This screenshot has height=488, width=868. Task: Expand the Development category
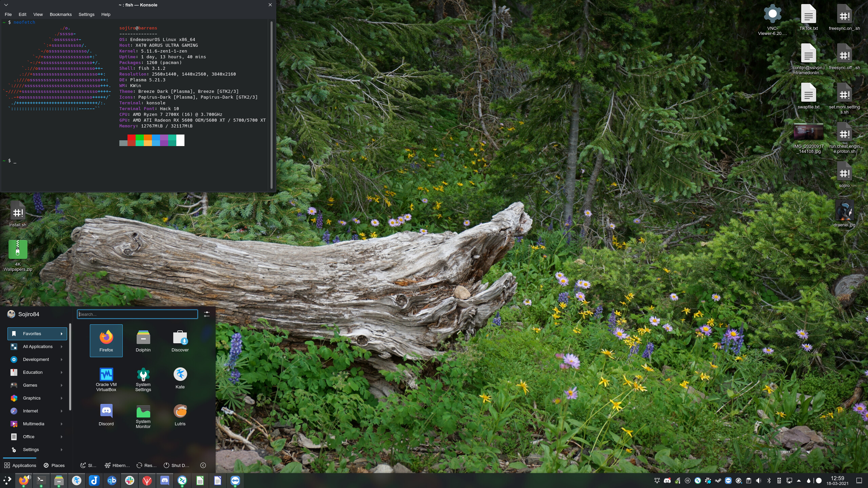[x=37, y=360]
